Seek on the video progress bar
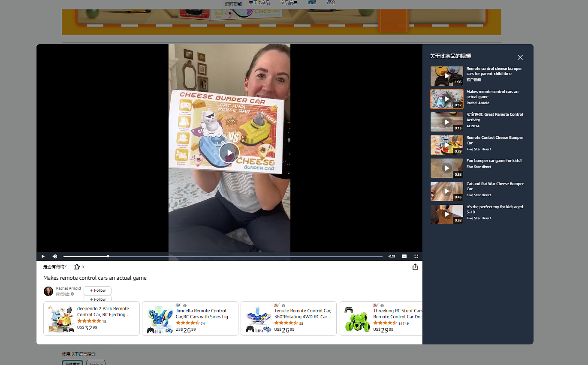Screen dimensions: 588x365 coord(223,256)
